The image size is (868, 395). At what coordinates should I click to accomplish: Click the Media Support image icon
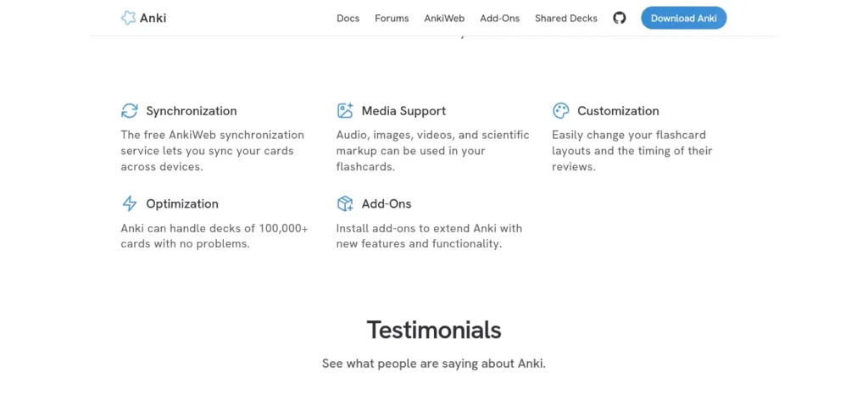point(345,111)
